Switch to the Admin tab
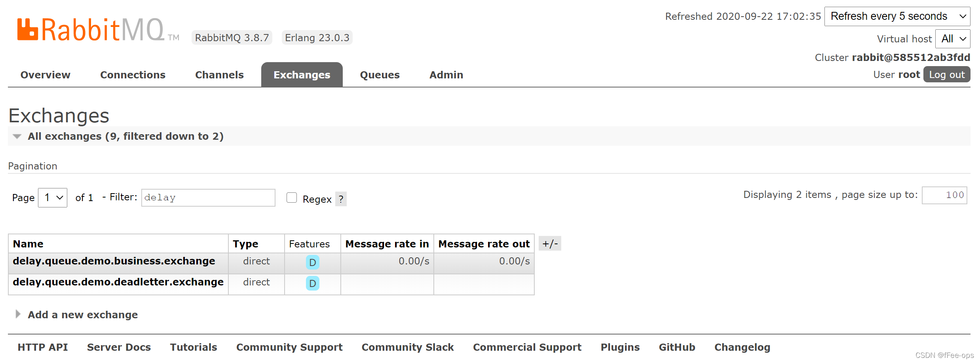The height and width of the screenshot is (363, 980). (x=446, y=75)
